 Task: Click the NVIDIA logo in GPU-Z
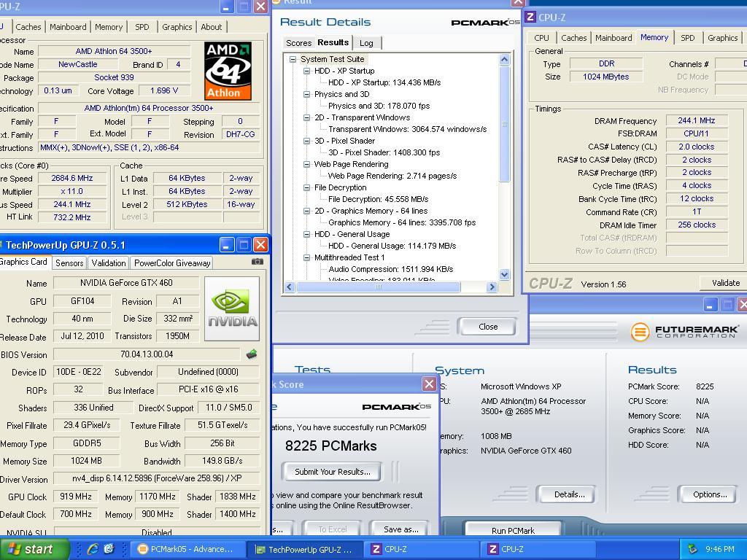pos(233,308)
